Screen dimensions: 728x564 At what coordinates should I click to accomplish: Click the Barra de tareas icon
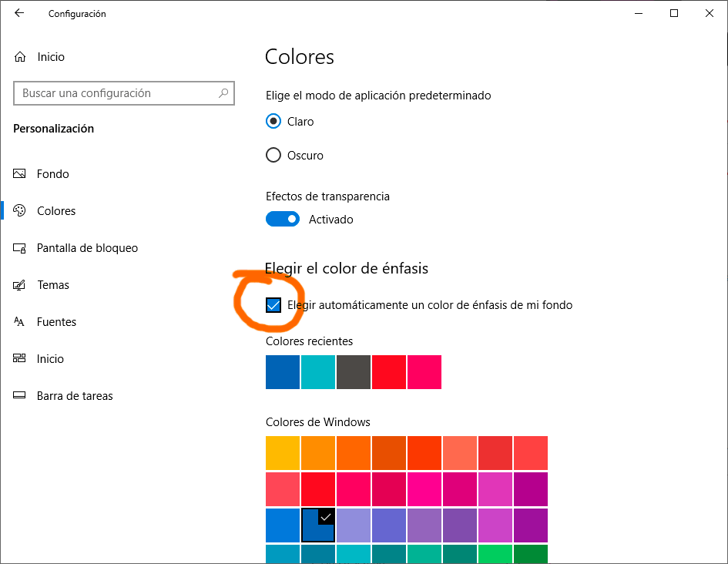20,396
